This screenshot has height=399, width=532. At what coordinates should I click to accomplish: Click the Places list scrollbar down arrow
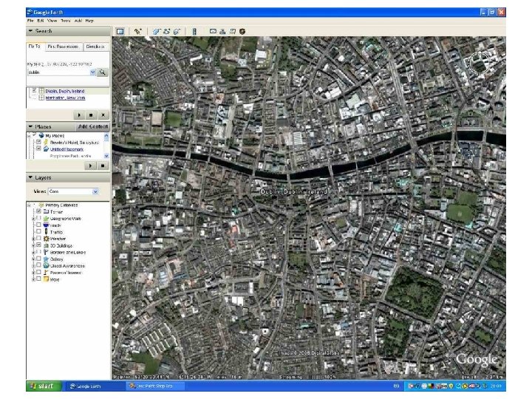[x=106, y=156]
